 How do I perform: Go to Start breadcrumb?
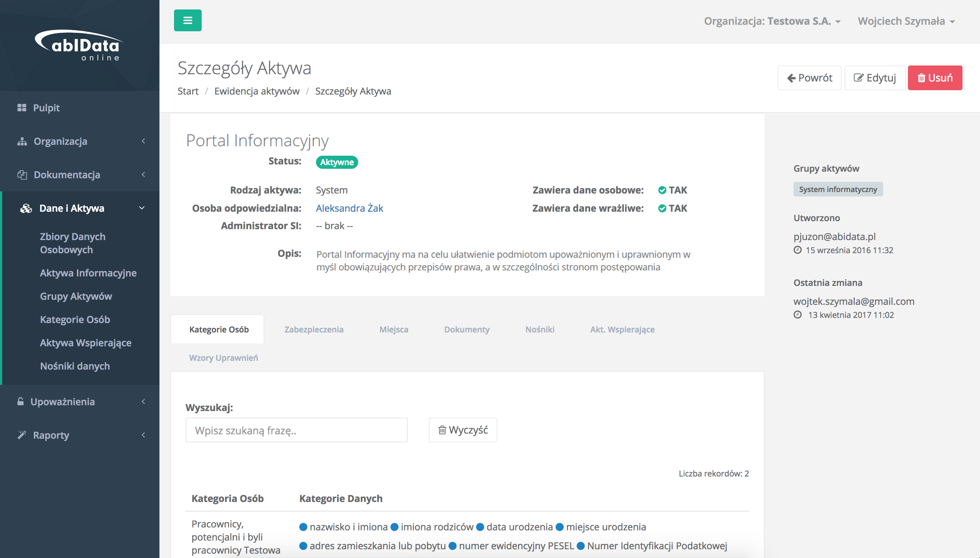pos(188,91)
